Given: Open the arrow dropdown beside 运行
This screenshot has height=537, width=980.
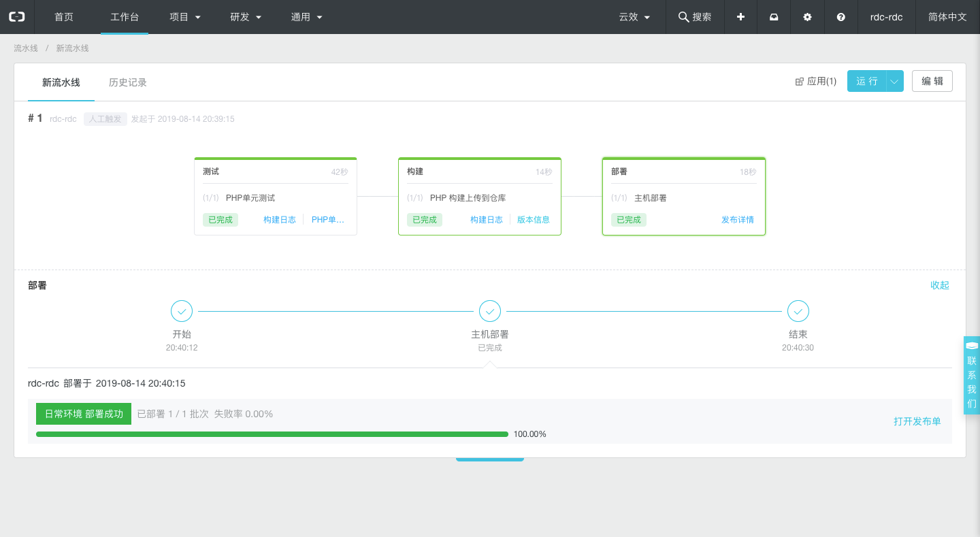Looking at the screenshot, I should 895,81.
